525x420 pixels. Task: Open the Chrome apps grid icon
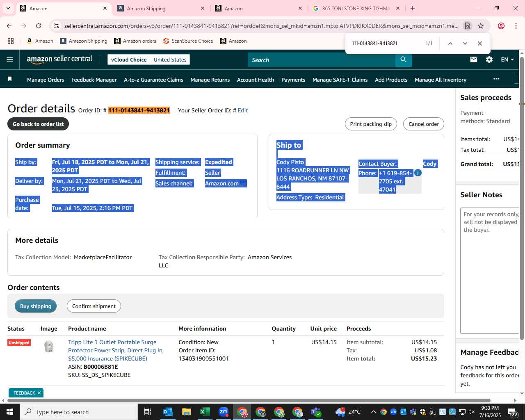click(11, 41)
